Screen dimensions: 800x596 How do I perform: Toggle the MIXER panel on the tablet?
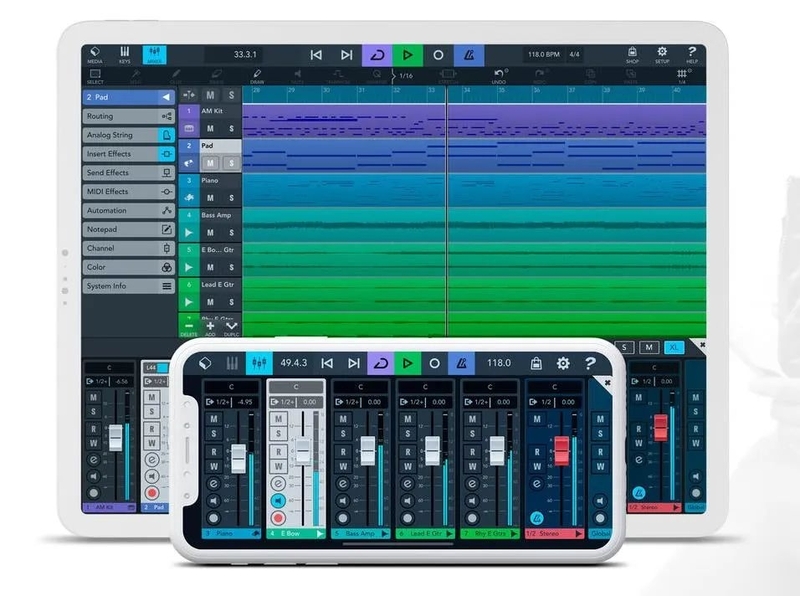point(154,55)
